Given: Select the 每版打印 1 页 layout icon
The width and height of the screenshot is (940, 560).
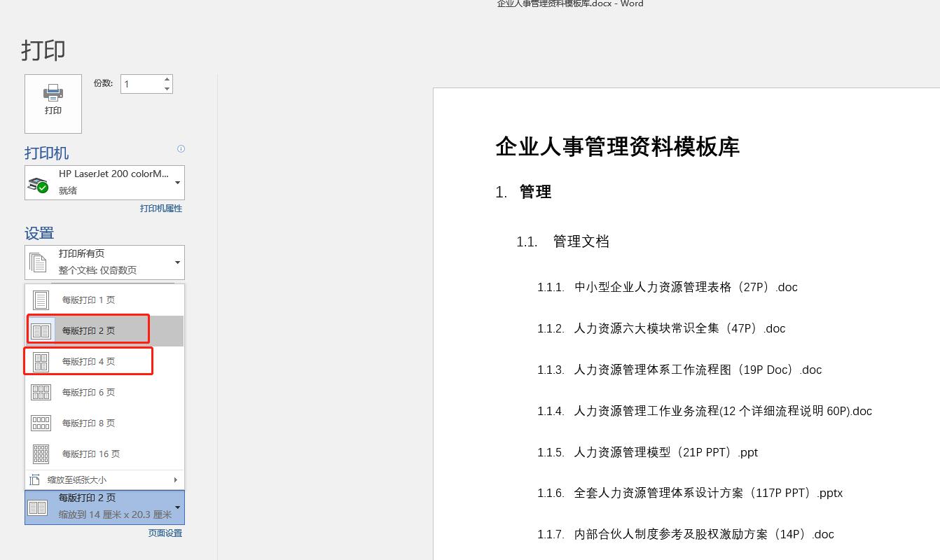Looking at the screenshot, I should [x=41, y=299].
